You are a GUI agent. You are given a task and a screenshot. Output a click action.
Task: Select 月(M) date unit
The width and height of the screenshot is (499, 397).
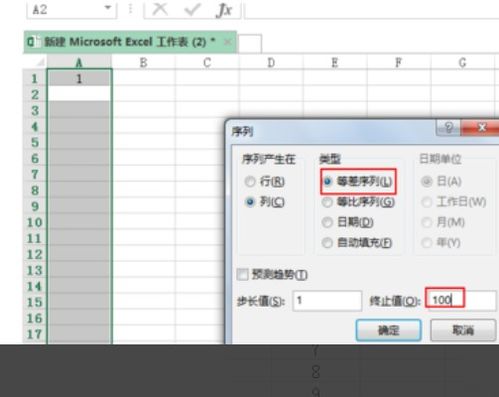click(443, 222)
